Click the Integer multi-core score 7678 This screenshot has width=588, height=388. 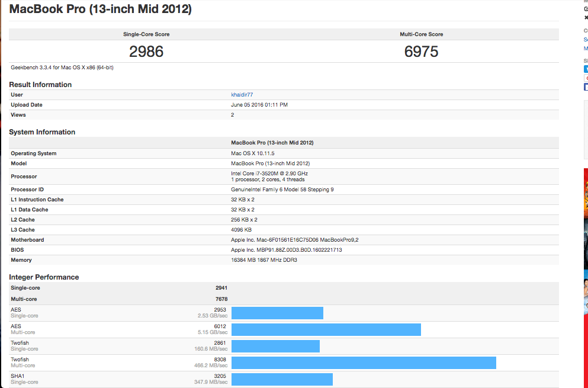(221, 299)
